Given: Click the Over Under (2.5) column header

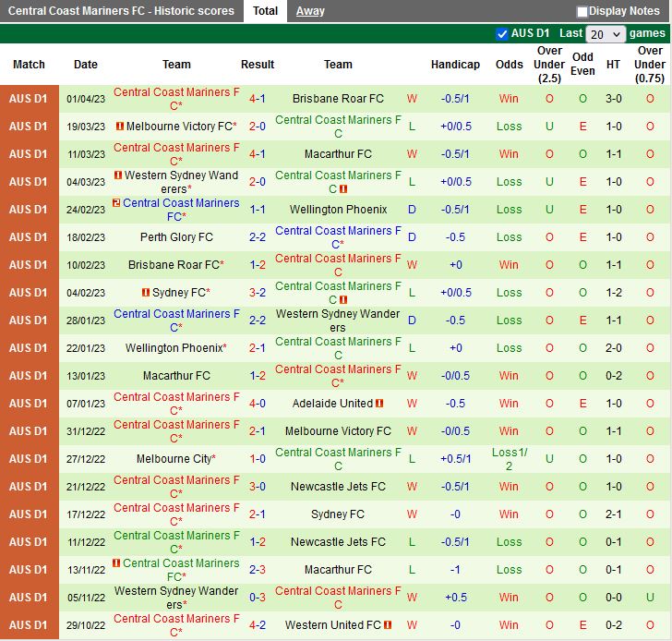Looking at the screenshot, I should pos(549,65).
